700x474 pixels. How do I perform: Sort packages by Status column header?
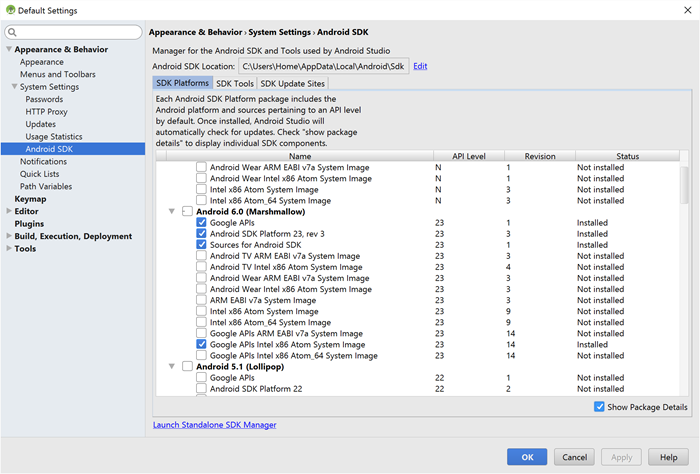click(627, 156)
